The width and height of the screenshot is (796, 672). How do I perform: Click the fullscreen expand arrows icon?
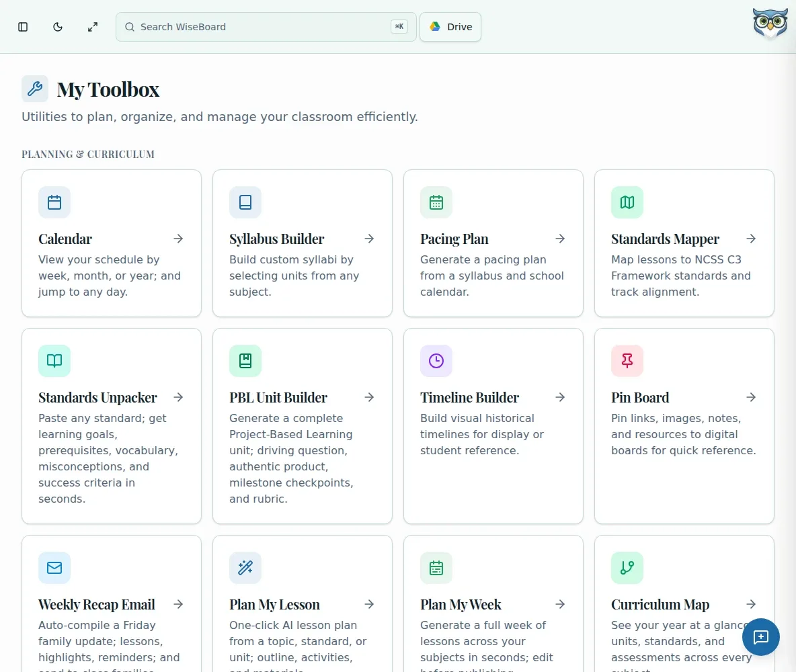coord(92,27)
